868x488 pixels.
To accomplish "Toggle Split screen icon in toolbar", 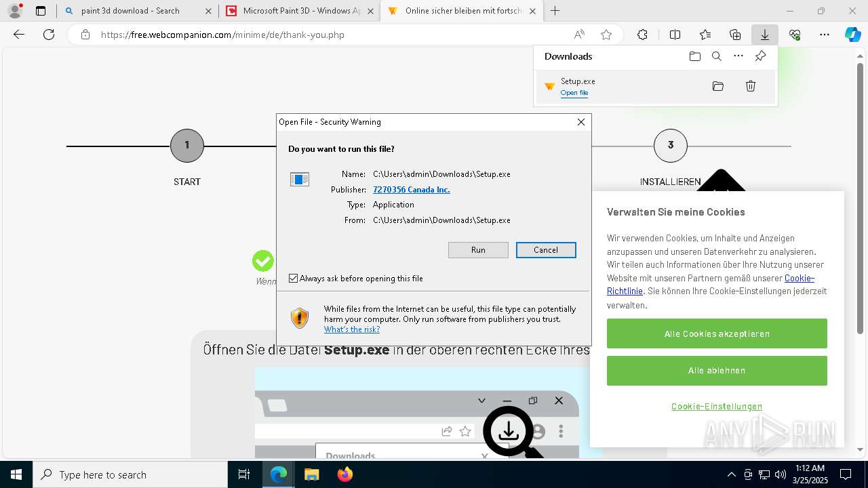I will (x=675, y=35).
